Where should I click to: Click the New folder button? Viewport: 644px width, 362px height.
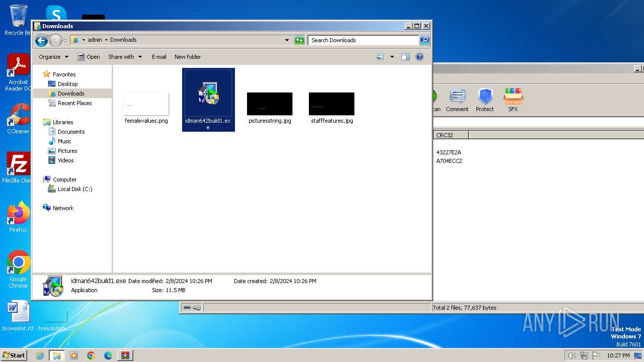point(188,57)
